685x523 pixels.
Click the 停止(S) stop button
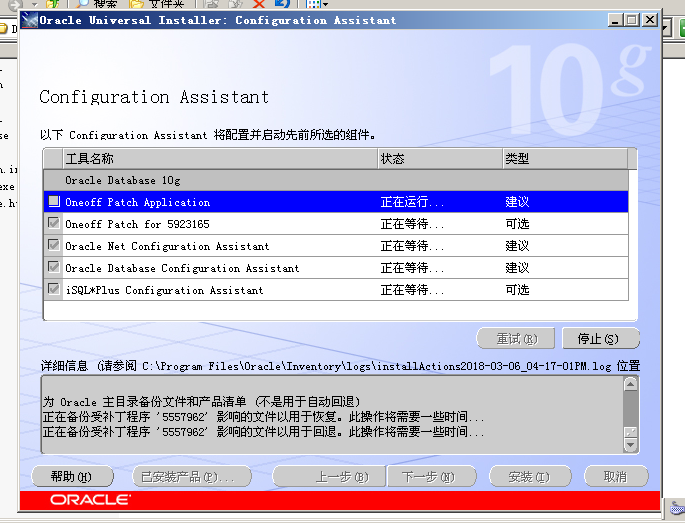(x=601, y=339)
